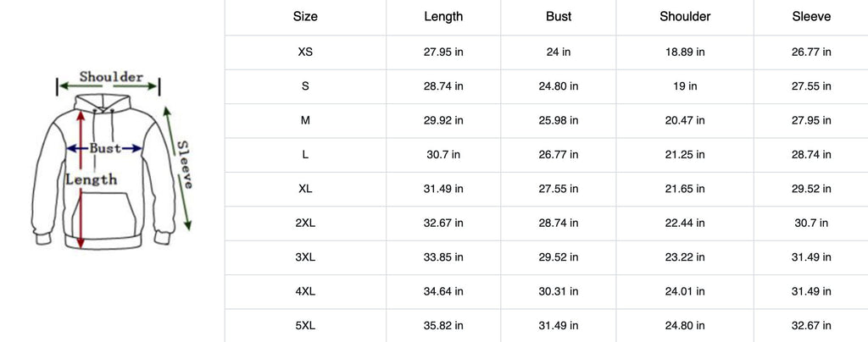Select the XS size row label
The height and width of the screenshot is (342, 868).
[305, 52]
